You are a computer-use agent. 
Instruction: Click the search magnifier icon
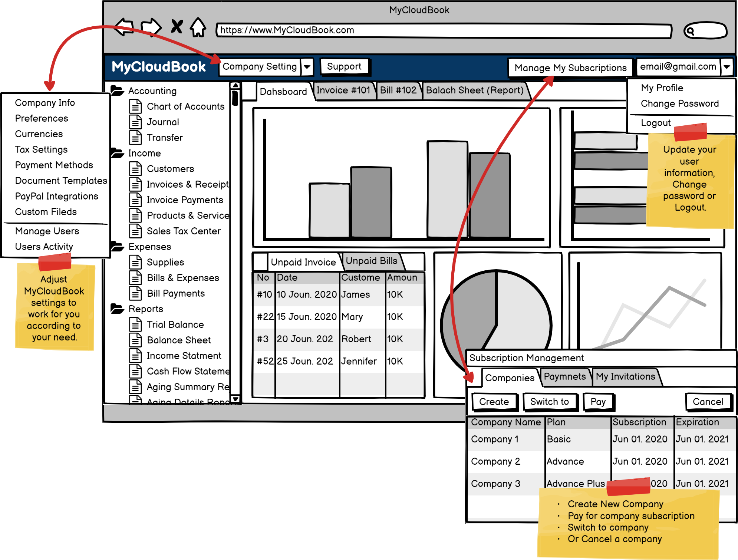click(x=690, y=31)
